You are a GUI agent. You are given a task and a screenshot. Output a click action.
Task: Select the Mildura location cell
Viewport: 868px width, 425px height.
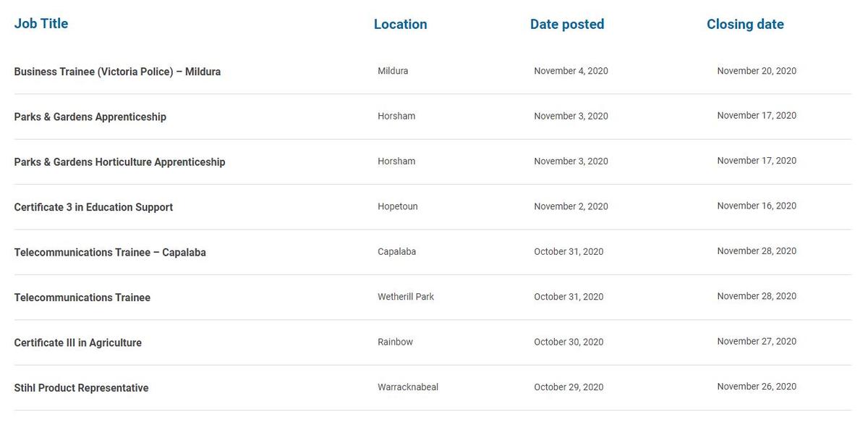coord(393,71)
